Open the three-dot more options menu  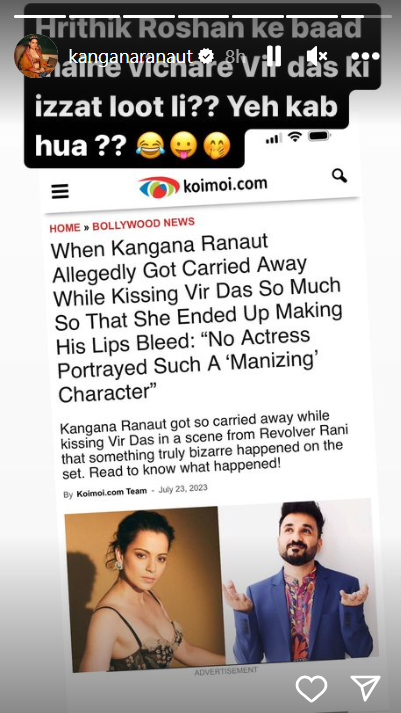coord(365,56)
